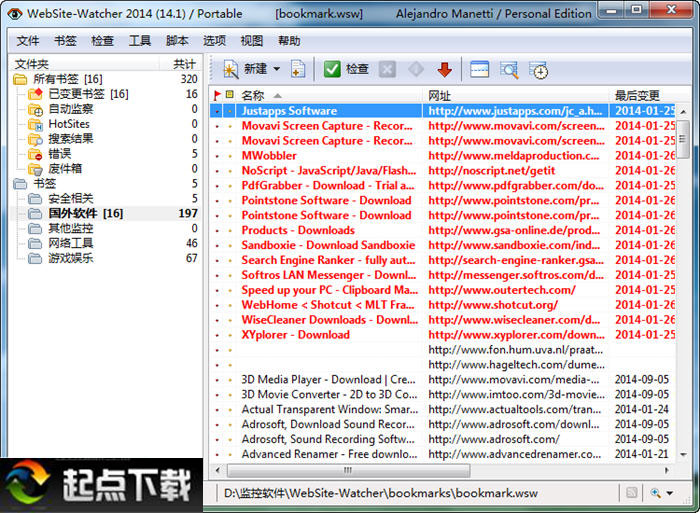
Task: Select WebHome < Shotcut bookmark
Action: coord(328,305)
